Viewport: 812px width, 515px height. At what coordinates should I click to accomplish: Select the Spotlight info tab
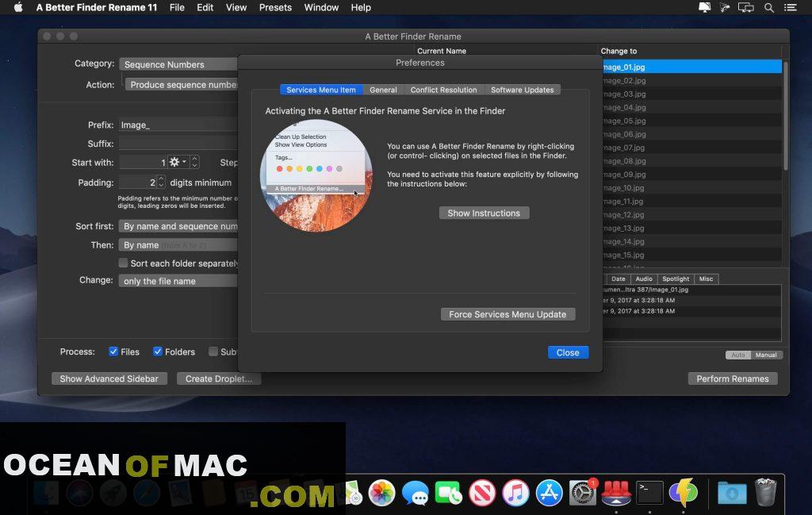pyautogui.click(x=676, y=279)
